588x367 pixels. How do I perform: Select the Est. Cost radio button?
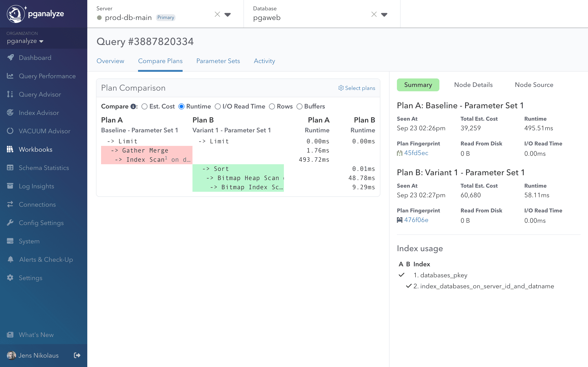pos(144,107)
